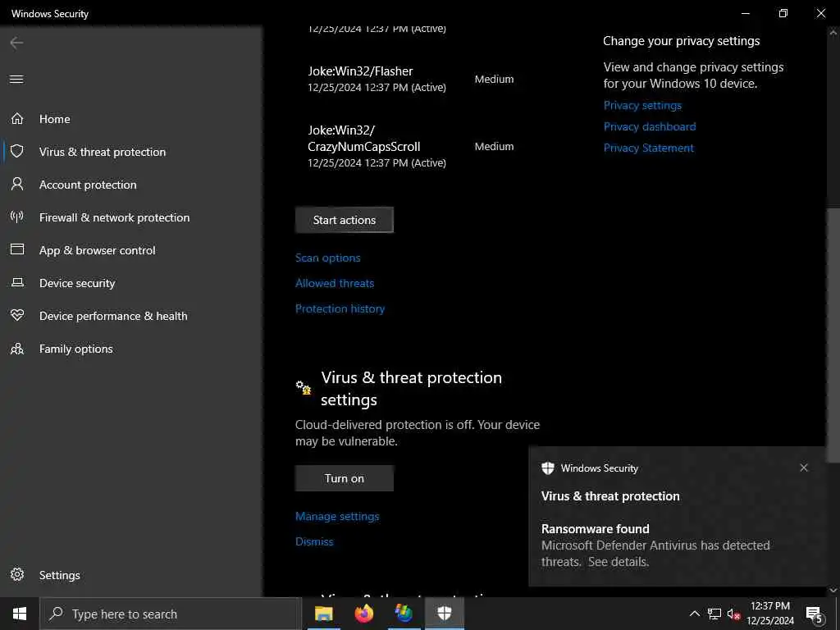Screen dimensions: 840x630
Task: Click the Settings gear icon
Action: click(x=17, y=574)
